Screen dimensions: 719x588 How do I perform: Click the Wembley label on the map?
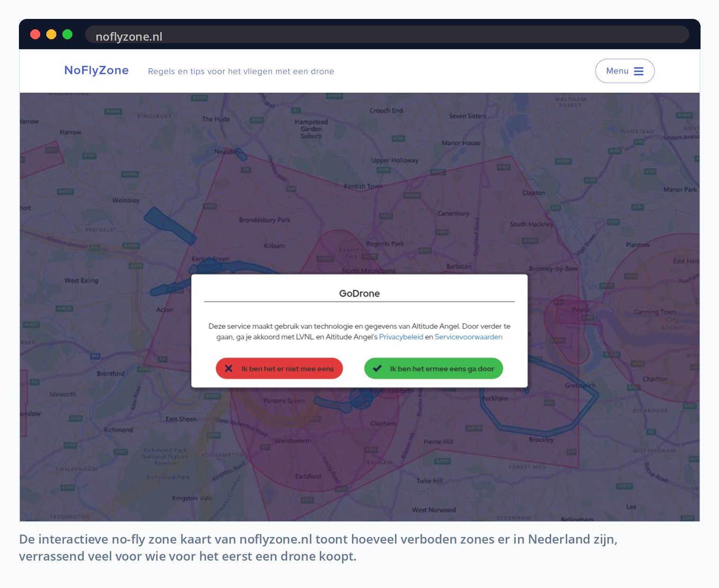tap(126, 200)
